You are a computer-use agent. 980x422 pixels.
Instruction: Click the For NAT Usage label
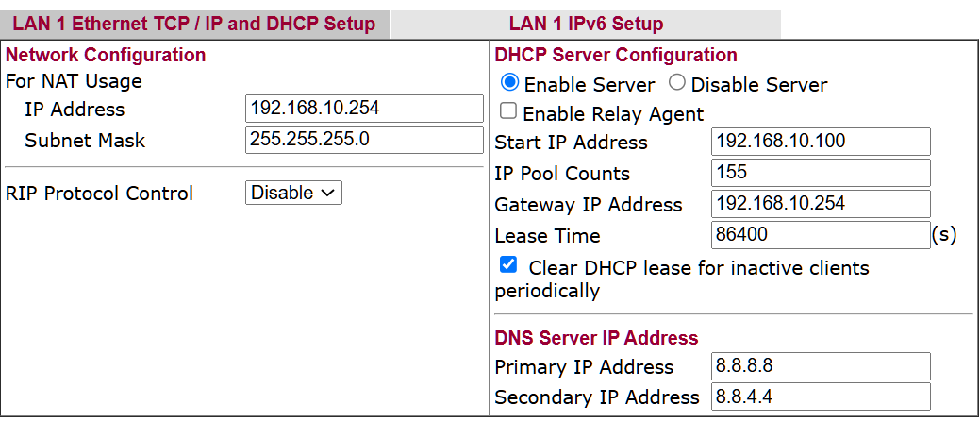tap(74, 81)
